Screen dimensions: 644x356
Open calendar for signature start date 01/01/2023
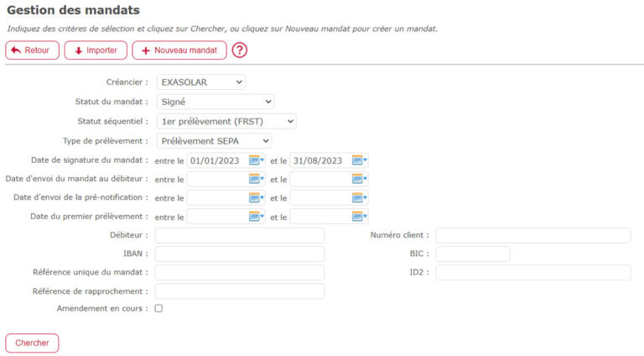256,160
